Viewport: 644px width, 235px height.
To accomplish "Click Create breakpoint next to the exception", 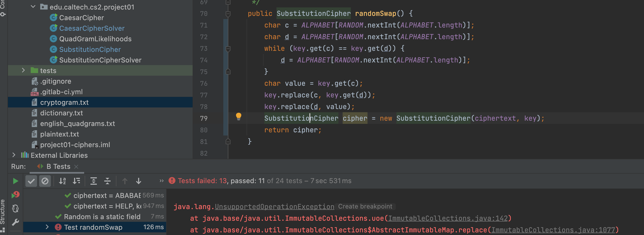I will click(x=365, y=206).
